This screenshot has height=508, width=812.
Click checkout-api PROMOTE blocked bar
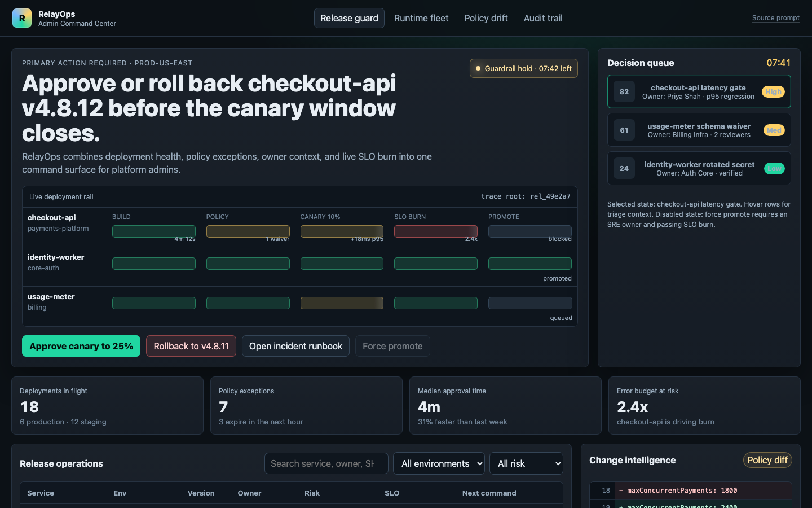coord(530,231)
